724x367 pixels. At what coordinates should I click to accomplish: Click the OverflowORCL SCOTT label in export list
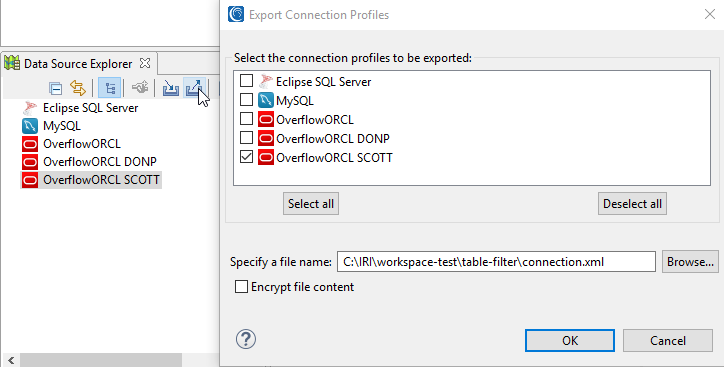pyautogui.click(x=334, y=157)
